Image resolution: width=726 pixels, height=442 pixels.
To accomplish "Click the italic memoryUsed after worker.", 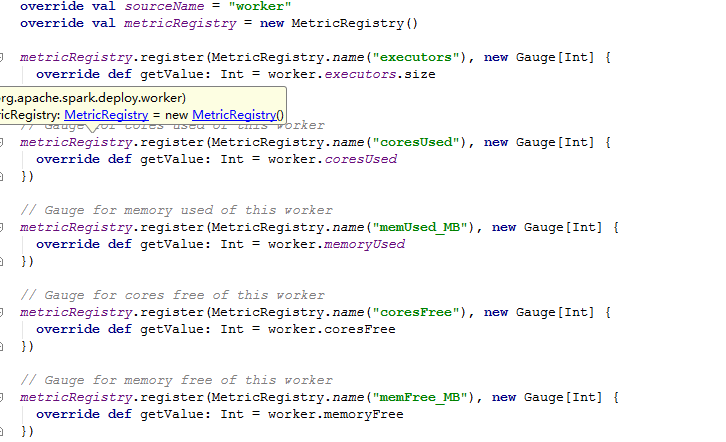I will click(x=364, y=244).
